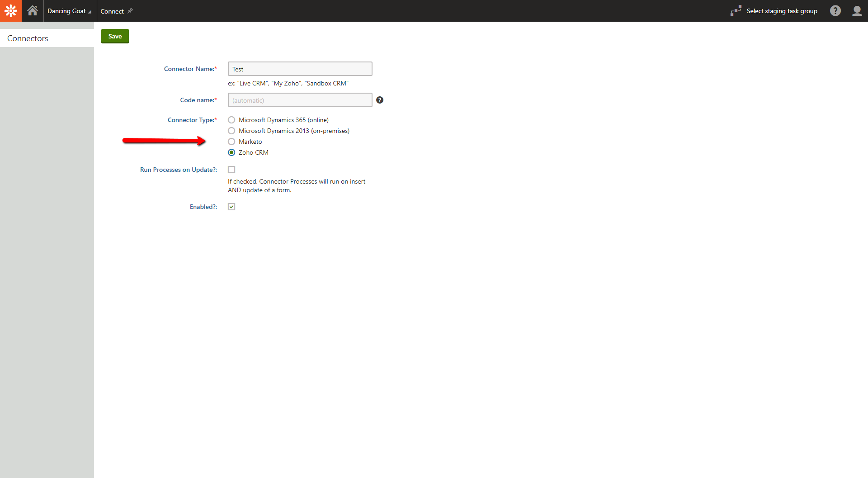Screen dimensions: 868x478
Task: Click the Connector Type label
Action: pyautogui.click(x=192, y=120)
